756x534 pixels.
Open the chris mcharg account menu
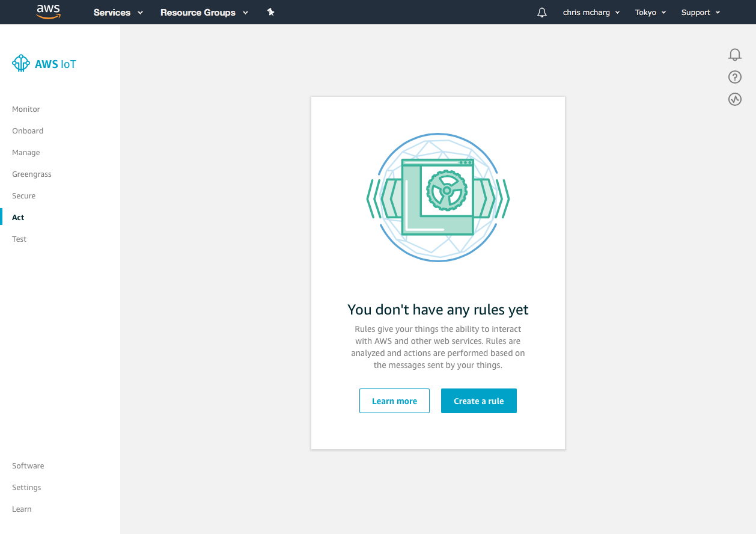(591, 13)
